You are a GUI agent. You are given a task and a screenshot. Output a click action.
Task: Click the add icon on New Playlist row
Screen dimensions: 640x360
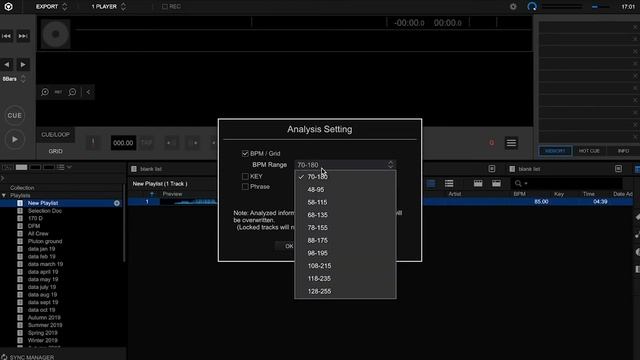pyautogui.click(x=117, y=203)
